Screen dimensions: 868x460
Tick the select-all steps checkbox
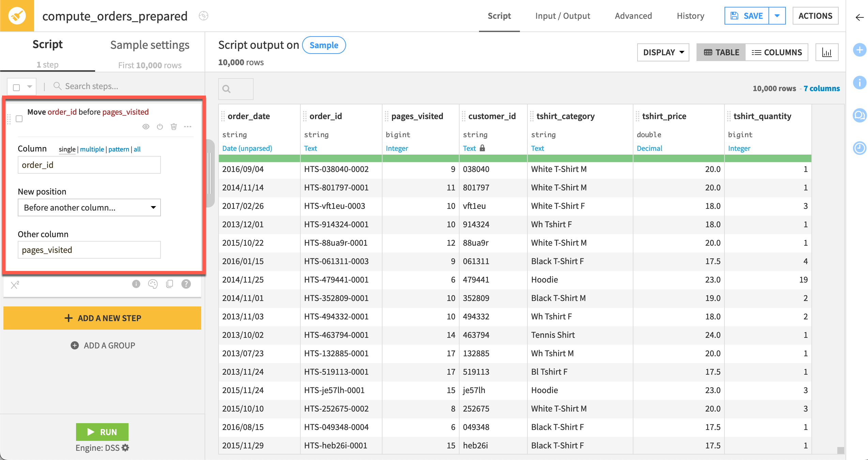(x=16, y=87)
